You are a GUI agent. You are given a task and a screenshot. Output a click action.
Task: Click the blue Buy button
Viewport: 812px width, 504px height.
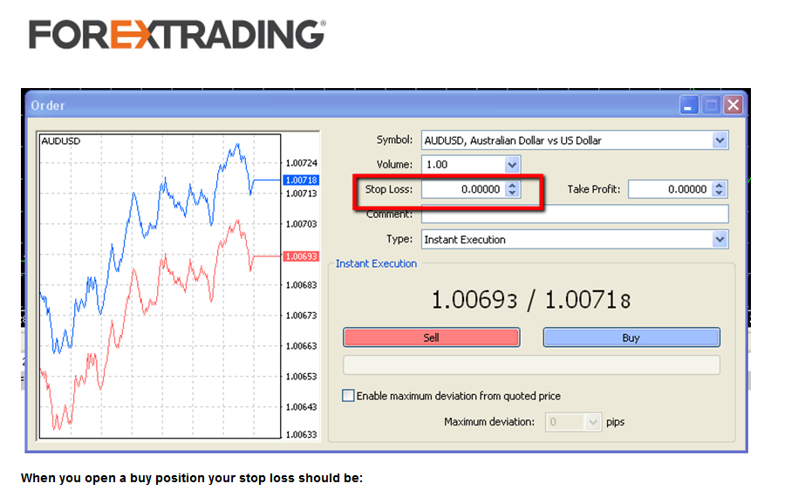tap(631, 337)
